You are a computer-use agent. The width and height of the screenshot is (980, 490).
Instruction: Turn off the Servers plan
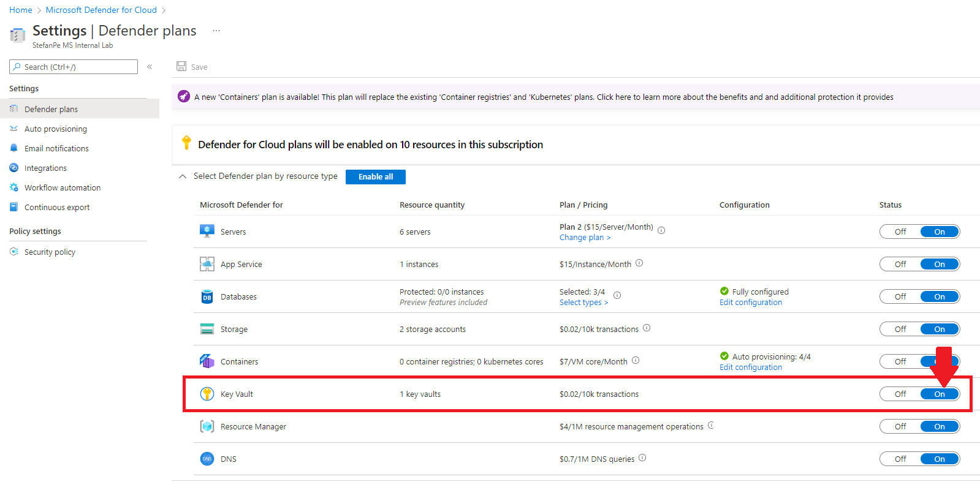900,232
